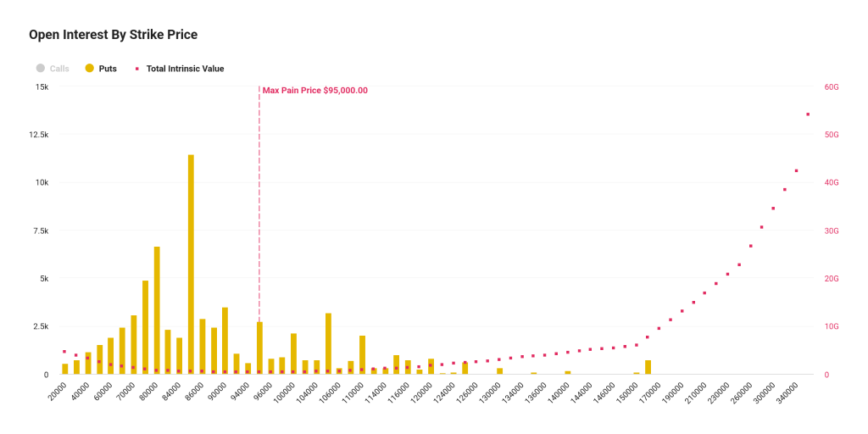This screenshot has height=434, width=868.
Task: Click the Open Interest By Strike Price title
Action: (x=113, y=35)
